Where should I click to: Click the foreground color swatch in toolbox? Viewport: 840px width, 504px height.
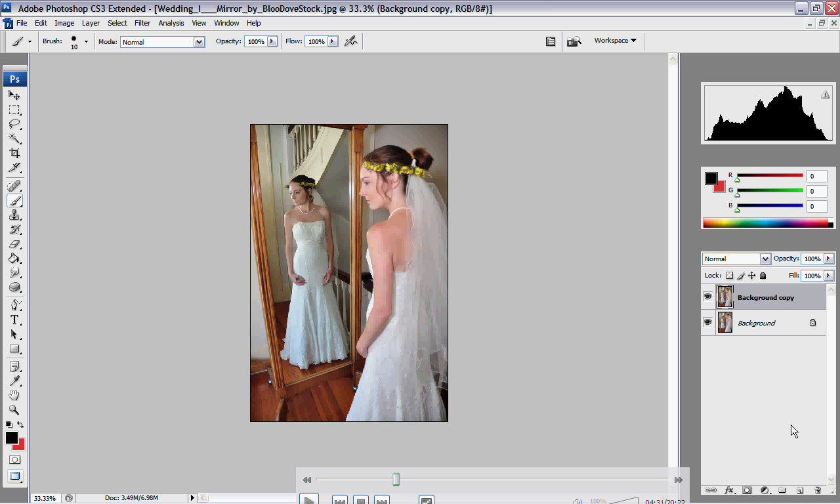[11, 438]
